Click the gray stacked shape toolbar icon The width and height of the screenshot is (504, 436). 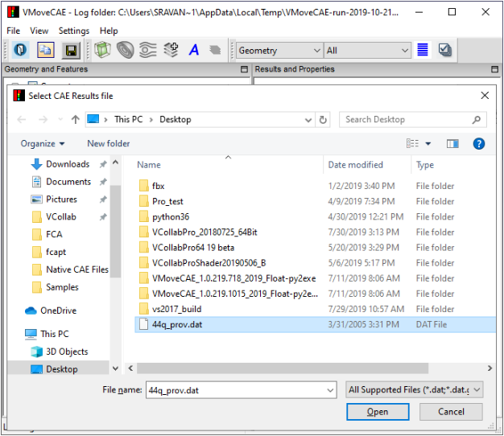(215, 50)
